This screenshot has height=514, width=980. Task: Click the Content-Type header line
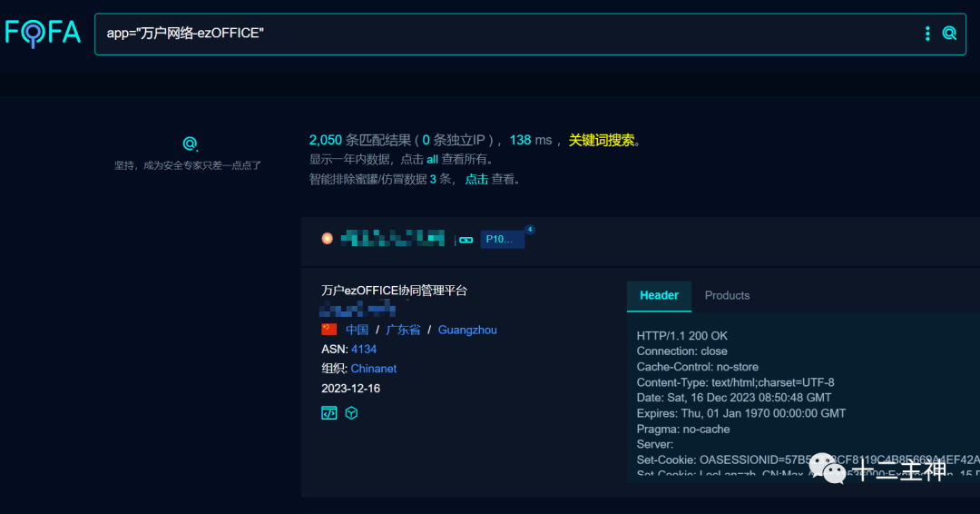pos(736,382)
